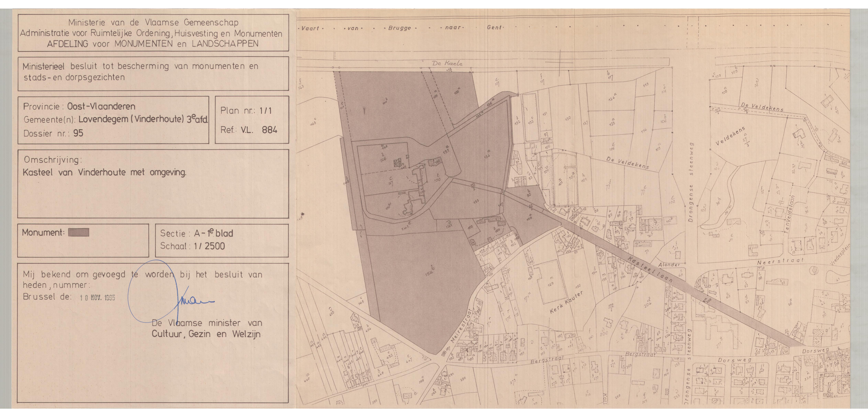Viewport: 868px width, 420px height.
Task: Select the 'De Kaele' label on map
Action: click(447, 63)
